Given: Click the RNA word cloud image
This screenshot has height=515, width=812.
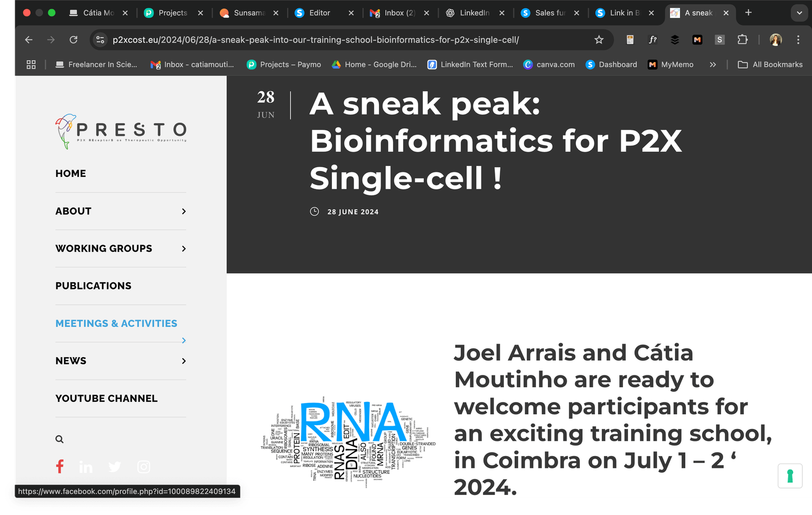Looking at the screenshot, I should pyautogui.click(x=348, y=442).
